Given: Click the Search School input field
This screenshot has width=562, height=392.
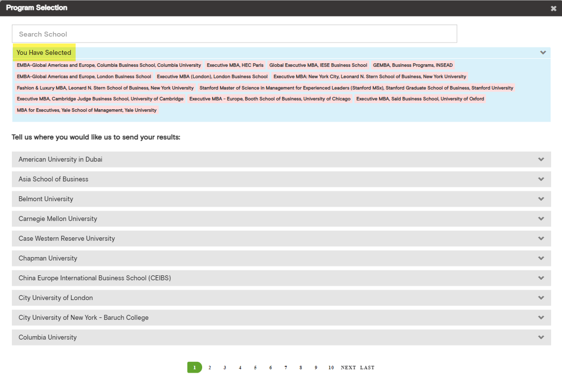Looking at the screenshot, I should coord(234,34).
